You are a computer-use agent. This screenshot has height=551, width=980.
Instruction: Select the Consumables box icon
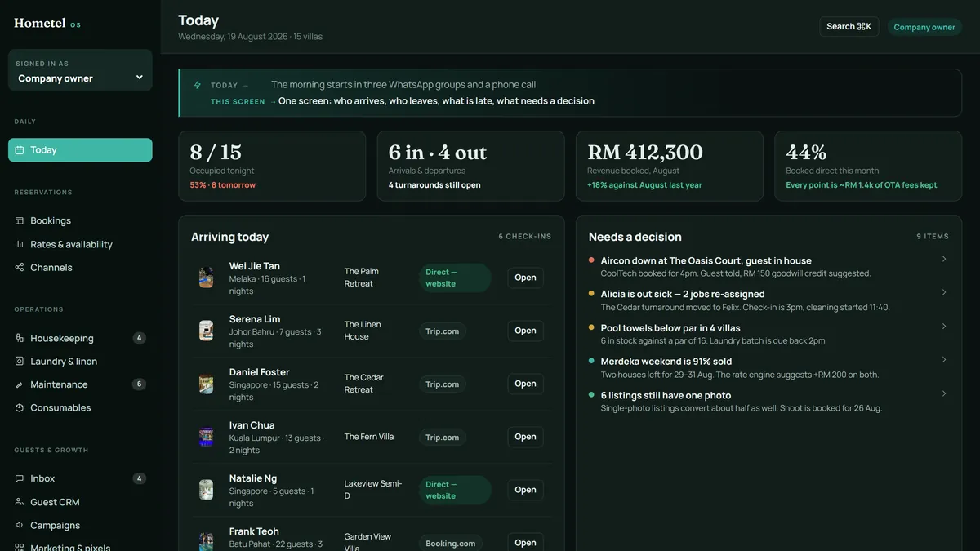pyautogui.click(x=20, y=407)
